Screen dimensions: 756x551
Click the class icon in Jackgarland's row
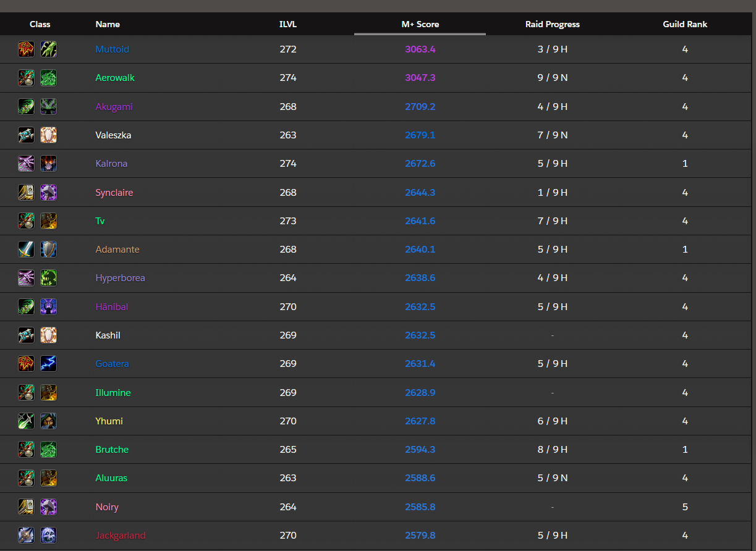[26, 536]
